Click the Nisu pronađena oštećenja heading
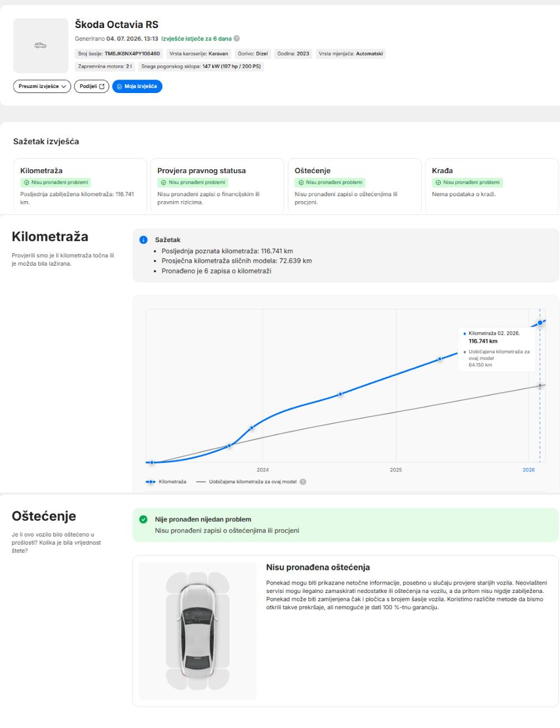 coord(318,567)
